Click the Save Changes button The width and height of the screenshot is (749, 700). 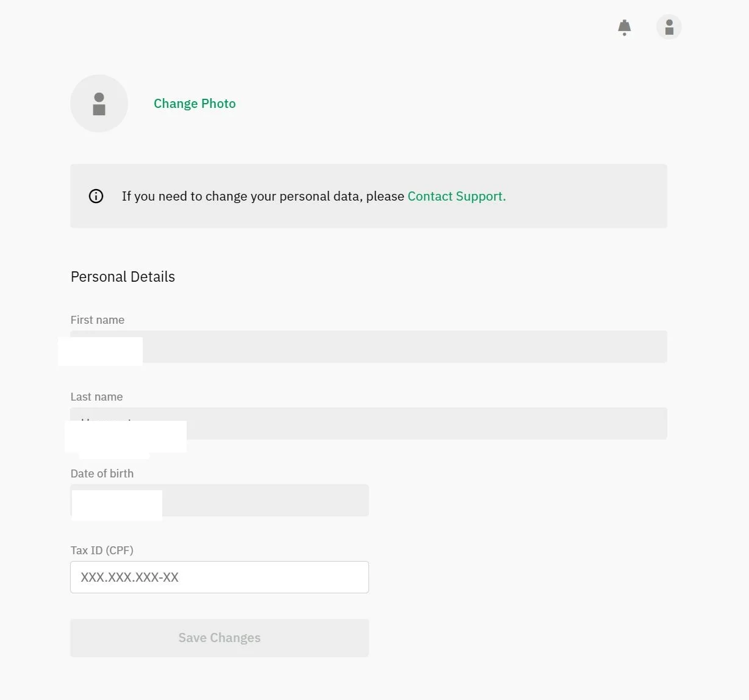220,638
